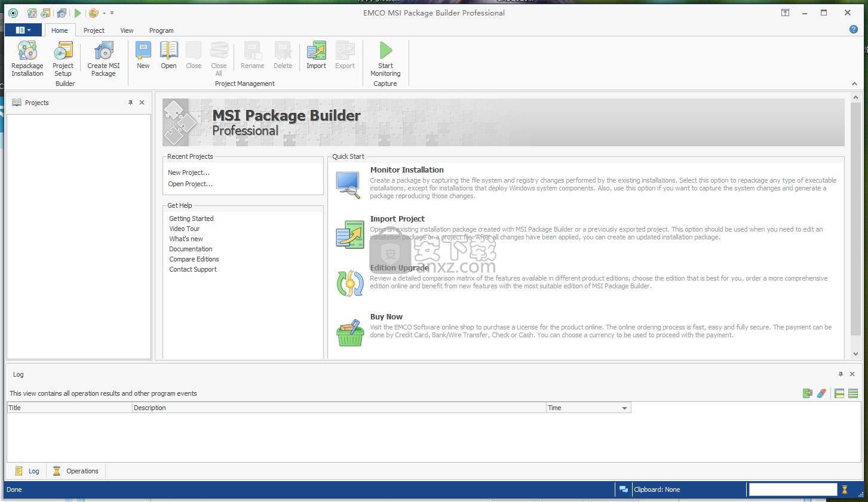This screenshot has width=868, height=502.
Task: Click the hourglass icon in status bar
Action: click(x=845, y=489)
